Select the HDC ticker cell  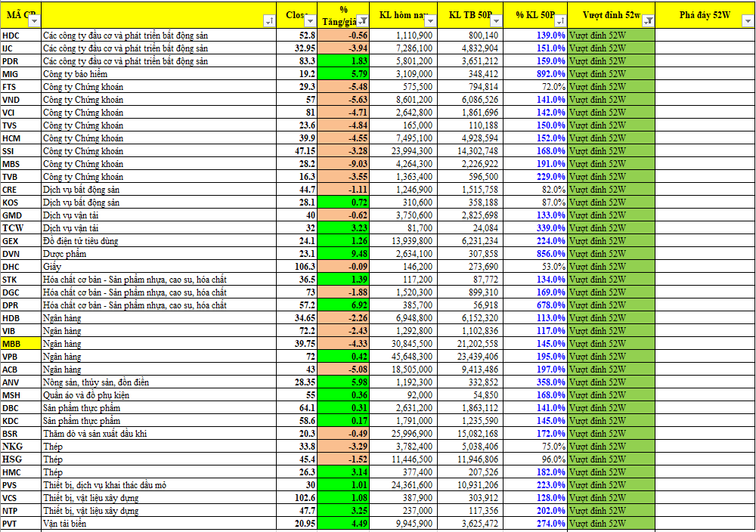(x=20, y=36)
